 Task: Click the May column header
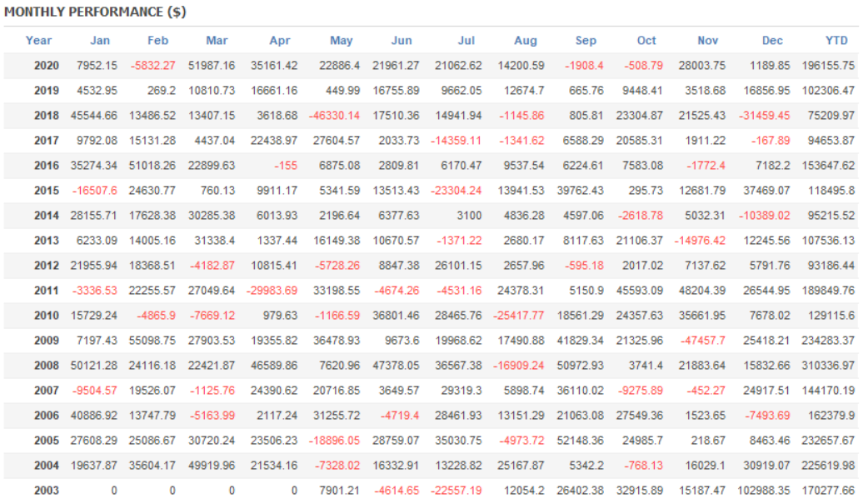[342, 40]
